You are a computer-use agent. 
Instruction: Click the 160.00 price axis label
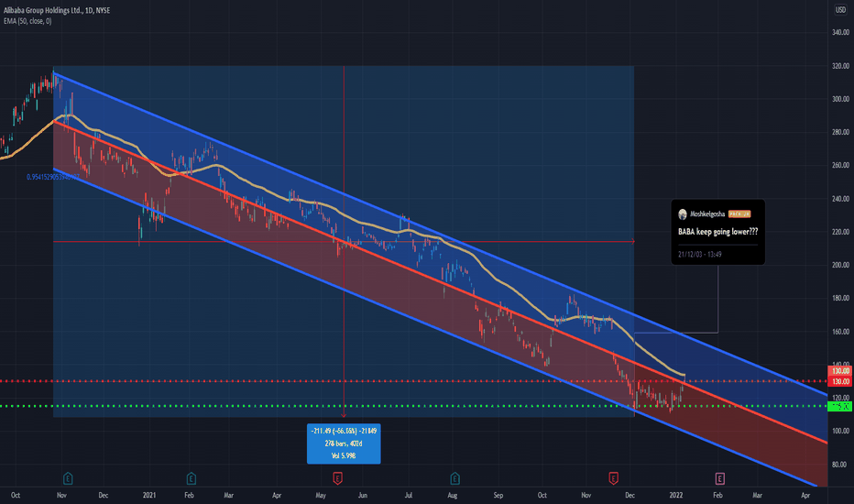click(x=840, y=332)
